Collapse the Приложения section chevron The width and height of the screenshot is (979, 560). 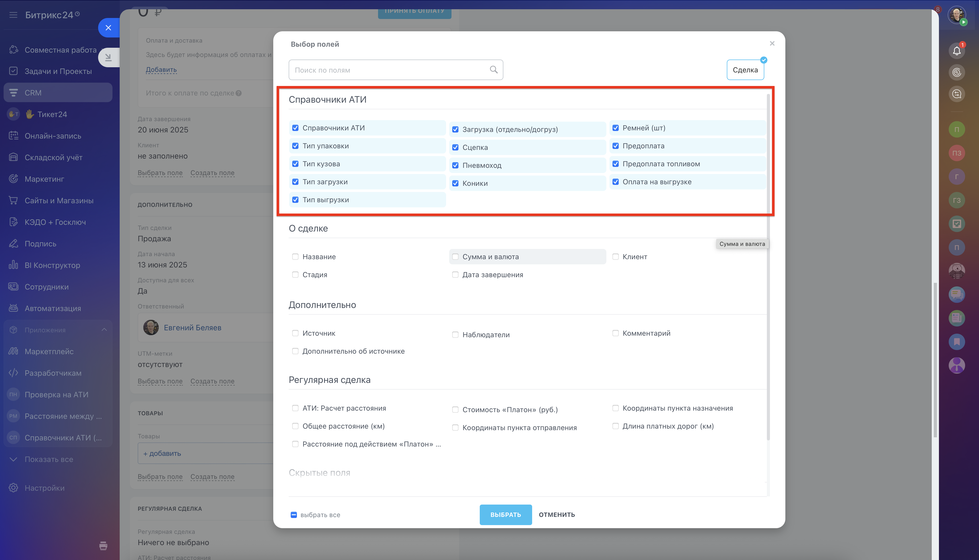coord(104,330)
